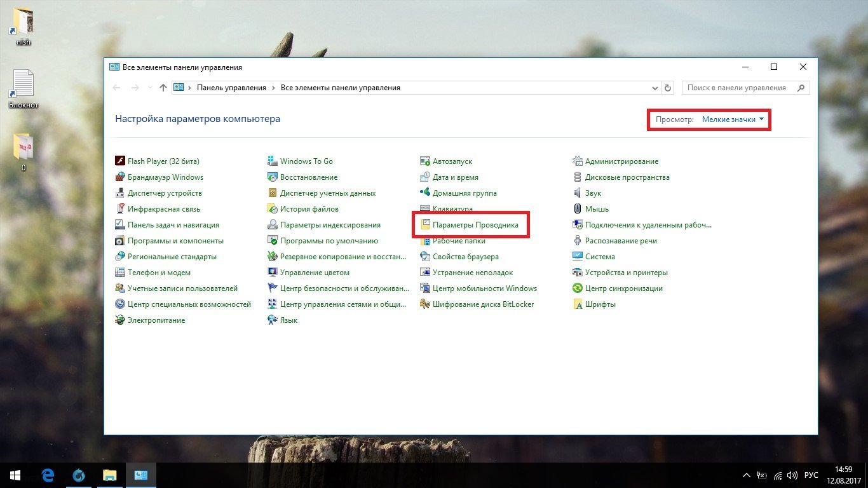The height and width of the screenshot is (488, 868).
Task: Expand the address bar history dropdown
Action: point(655,88)
